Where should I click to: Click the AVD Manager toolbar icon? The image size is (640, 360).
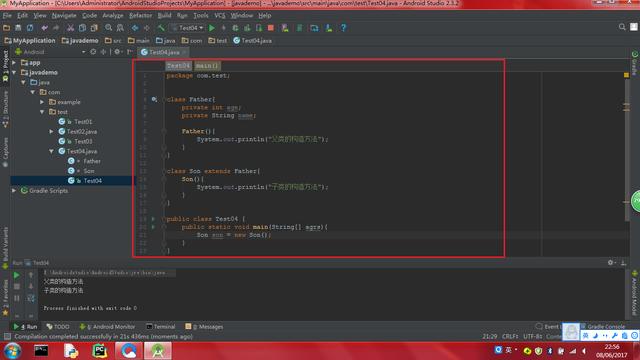click(x=285, y=28)
